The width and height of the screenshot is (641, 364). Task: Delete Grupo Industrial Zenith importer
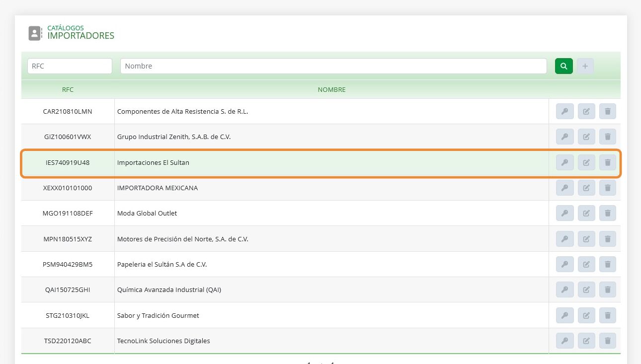[608, 137]
